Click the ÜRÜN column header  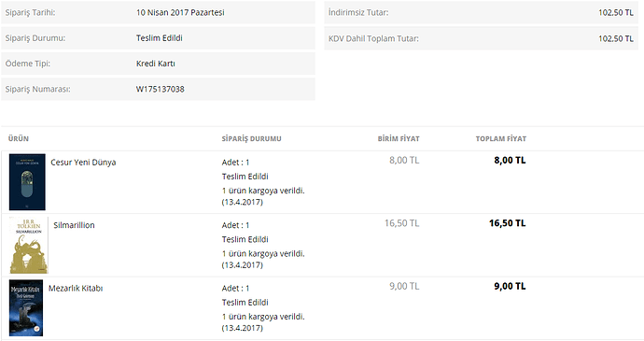[x=19, y=138]
